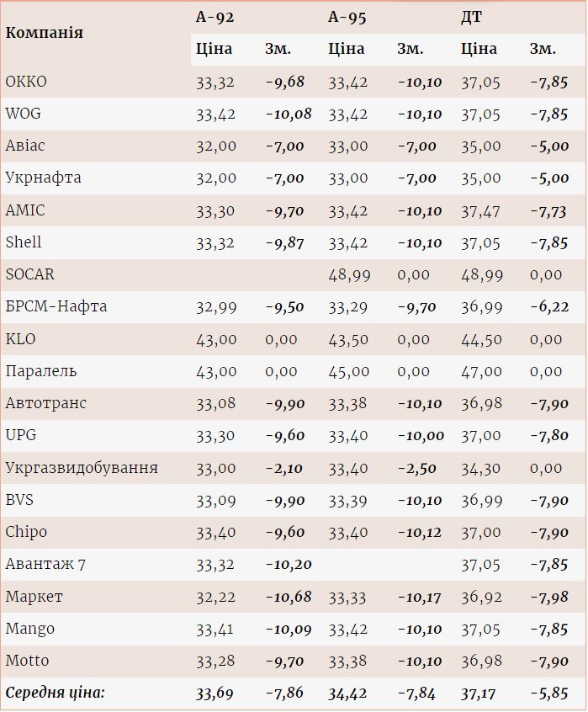Click the Ціна subheader under А-92
588x712 pixels.
click(x=214, y=49)
